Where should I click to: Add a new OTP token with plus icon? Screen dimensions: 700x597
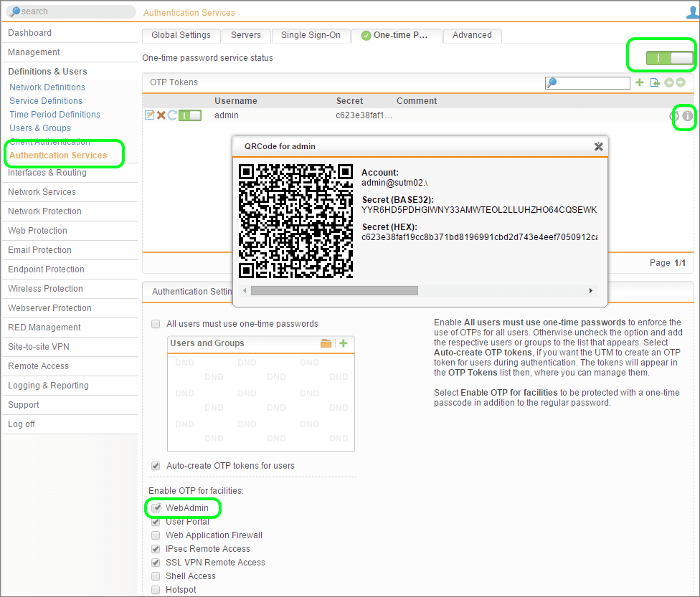click(x=639, y=82)
